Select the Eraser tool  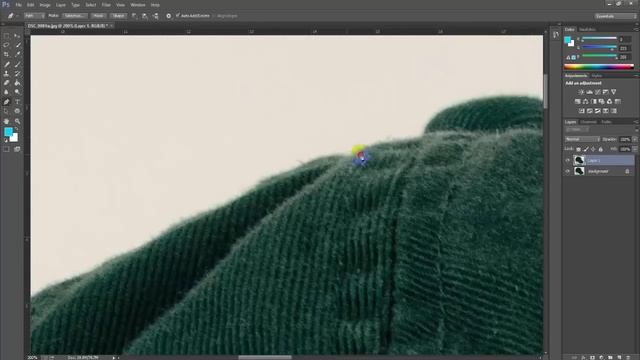7,83
